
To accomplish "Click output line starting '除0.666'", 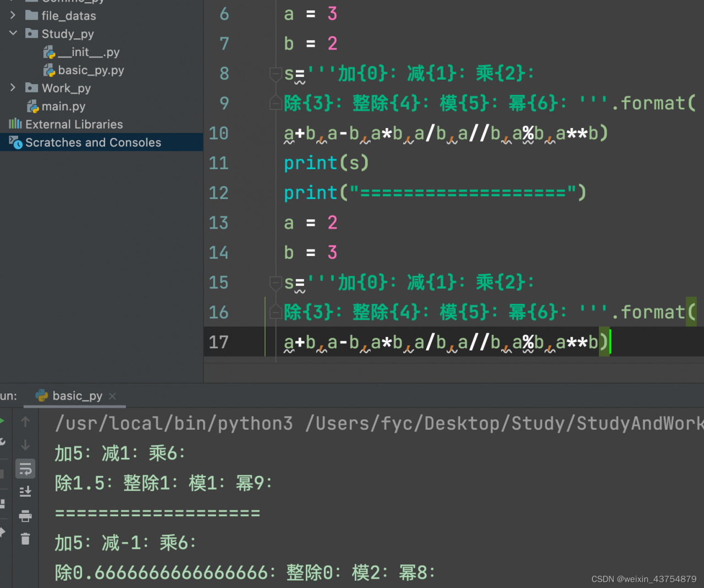I will point(245,573).
